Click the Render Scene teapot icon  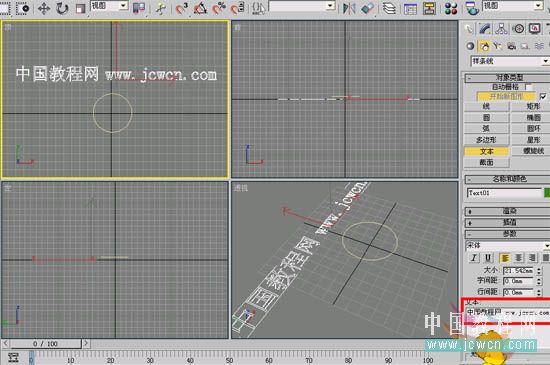coord(472,8)
